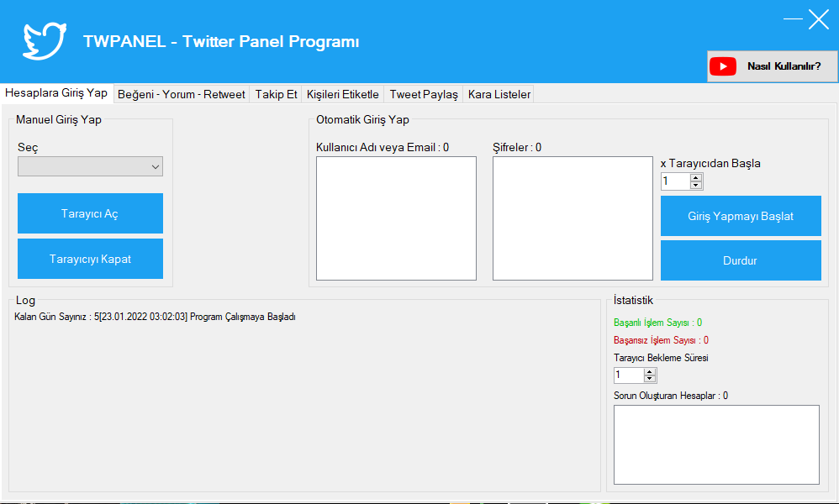
Task: Decrease the x Tarayıcıdan Başla value
Action: pos(696,186)
